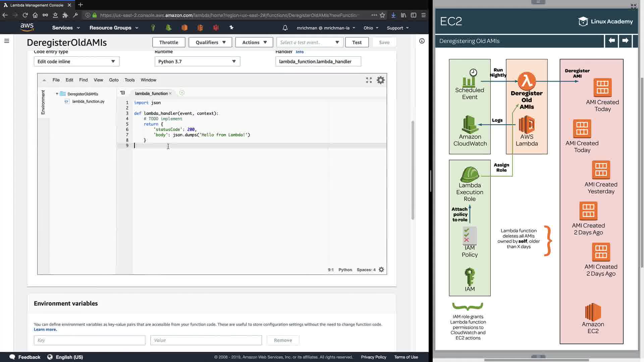Open AWS notifications bell
Image resolution: width=644 pixels, height=362 pixels.
click(x=285, y=28)
